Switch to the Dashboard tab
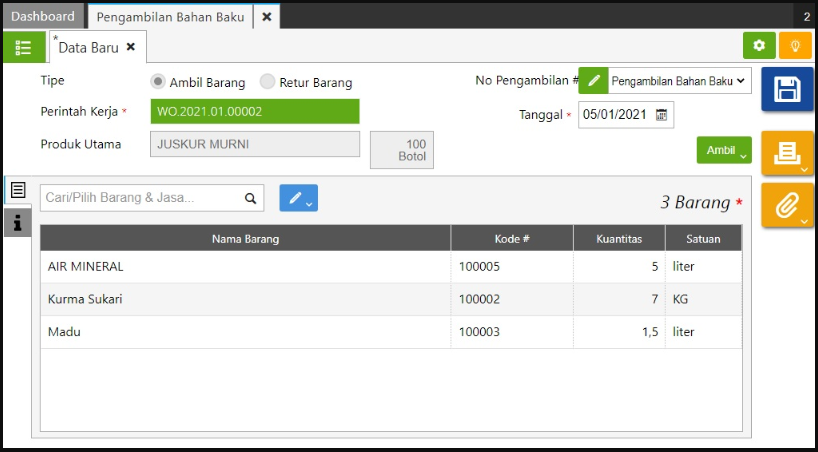 (x=43, y=16)
